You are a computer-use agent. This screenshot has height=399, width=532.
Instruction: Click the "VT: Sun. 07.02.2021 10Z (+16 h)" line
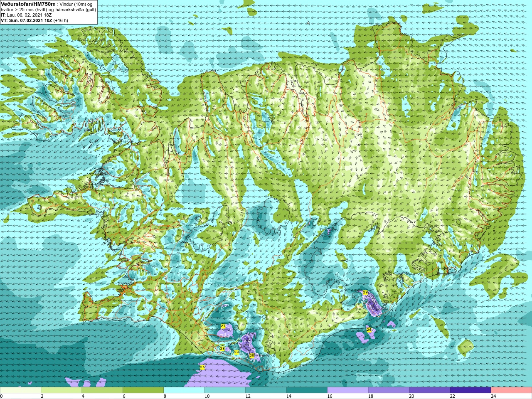click(x=34, y=20)
